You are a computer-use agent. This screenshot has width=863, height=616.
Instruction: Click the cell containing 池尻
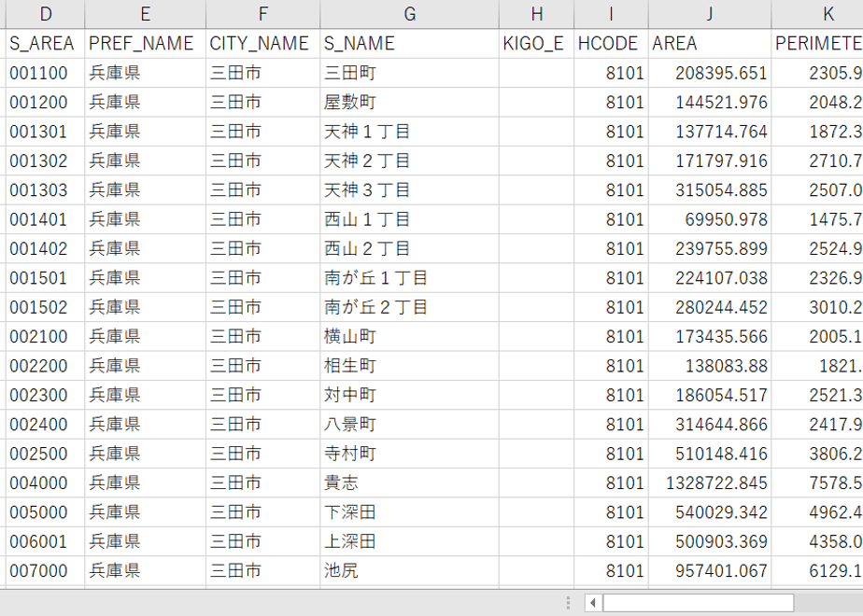pos(409,571)
